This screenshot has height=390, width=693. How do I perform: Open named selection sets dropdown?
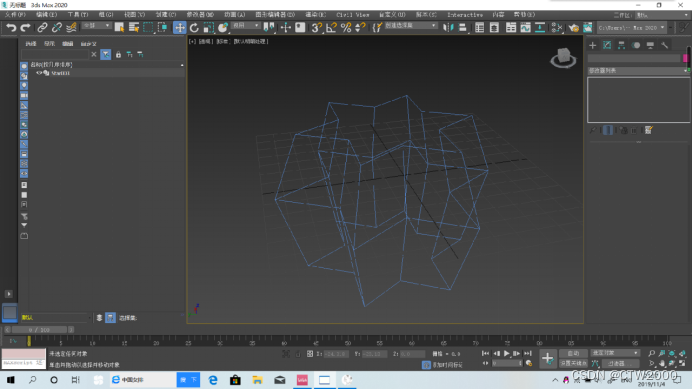411,26
